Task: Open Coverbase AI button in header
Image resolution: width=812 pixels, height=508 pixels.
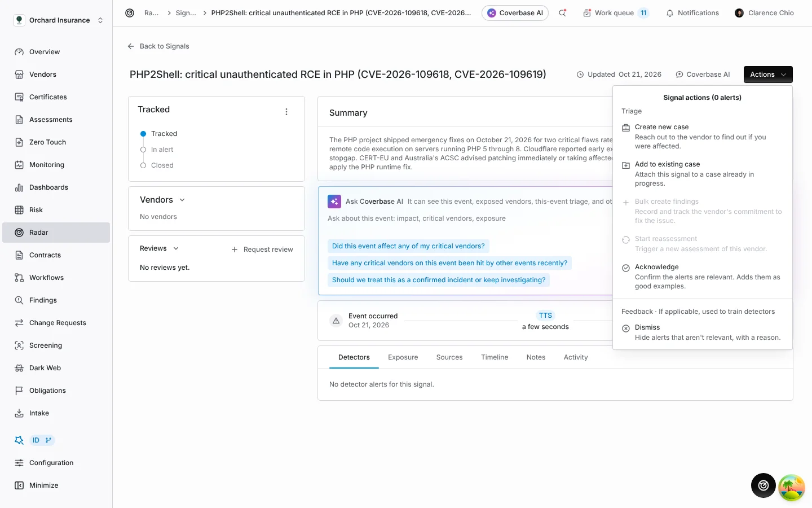Action: [x=515, y=13]
